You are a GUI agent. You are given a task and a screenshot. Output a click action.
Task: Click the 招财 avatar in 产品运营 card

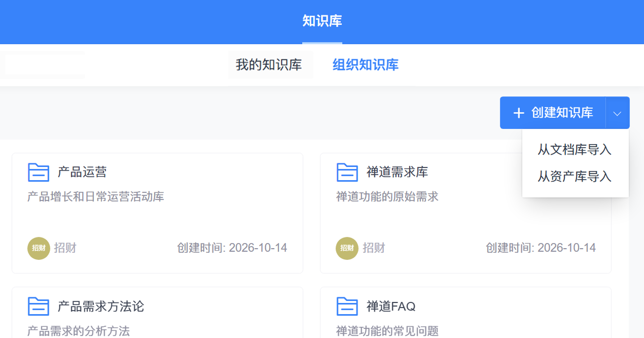click(39, 248)
